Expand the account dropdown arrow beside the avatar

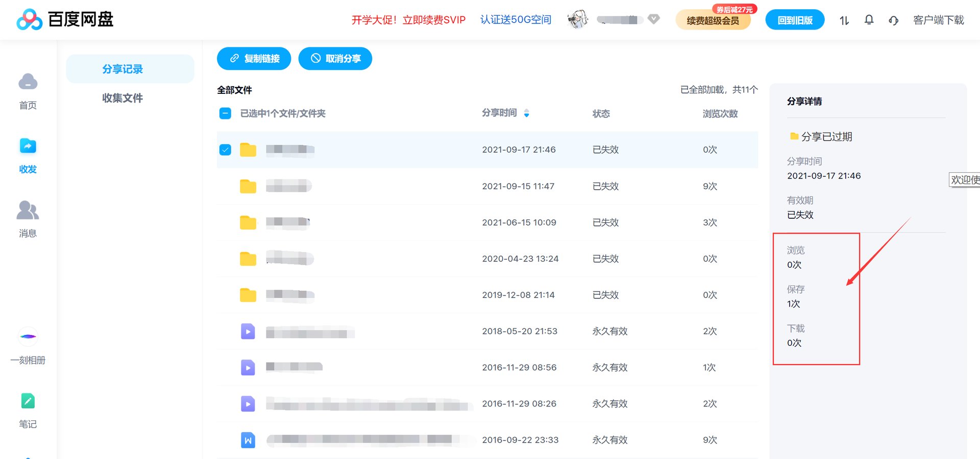click(x=653, y=19)
